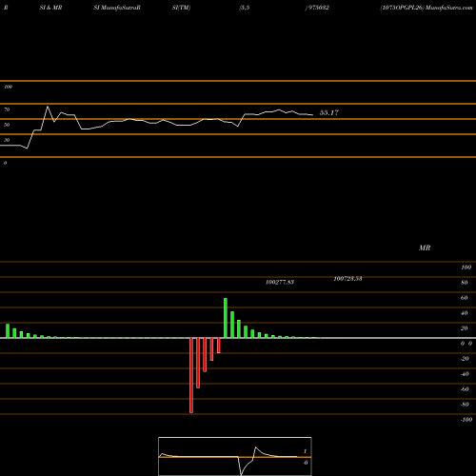
Task: Click the "SI(TM)" header label
Action: [181, 8]
